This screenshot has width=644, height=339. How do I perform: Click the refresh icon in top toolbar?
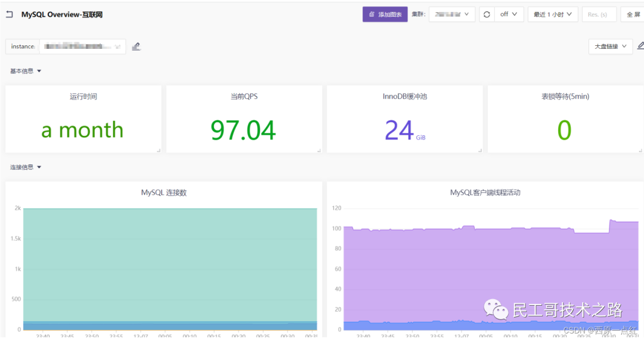(x=487, y=14)
